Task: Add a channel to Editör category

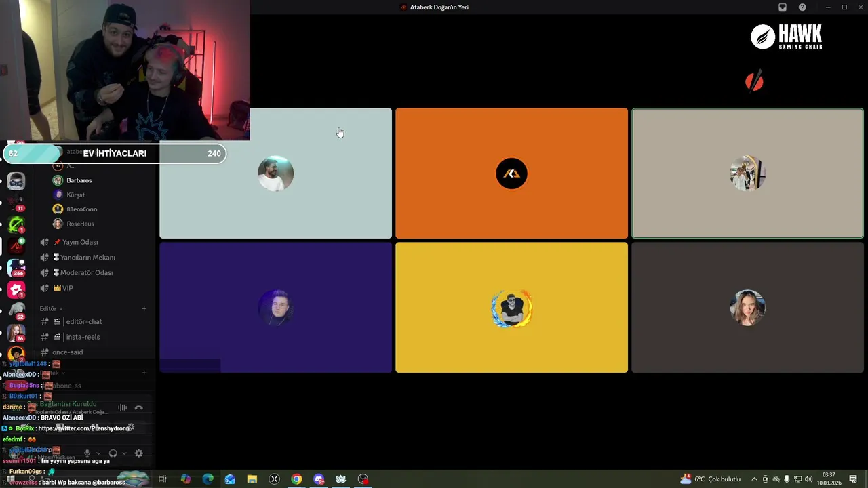Action: pyautogui.click(x=144, y=308)
